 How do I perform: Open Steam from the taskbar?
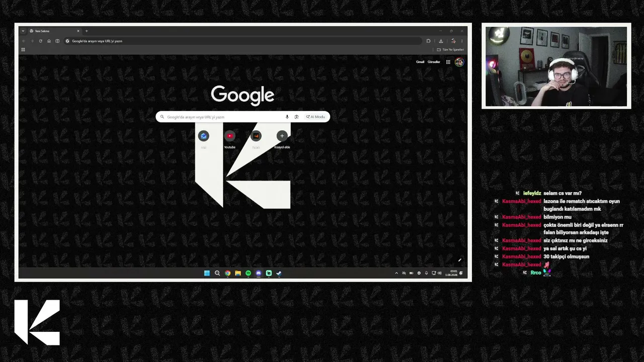(279, 274)
